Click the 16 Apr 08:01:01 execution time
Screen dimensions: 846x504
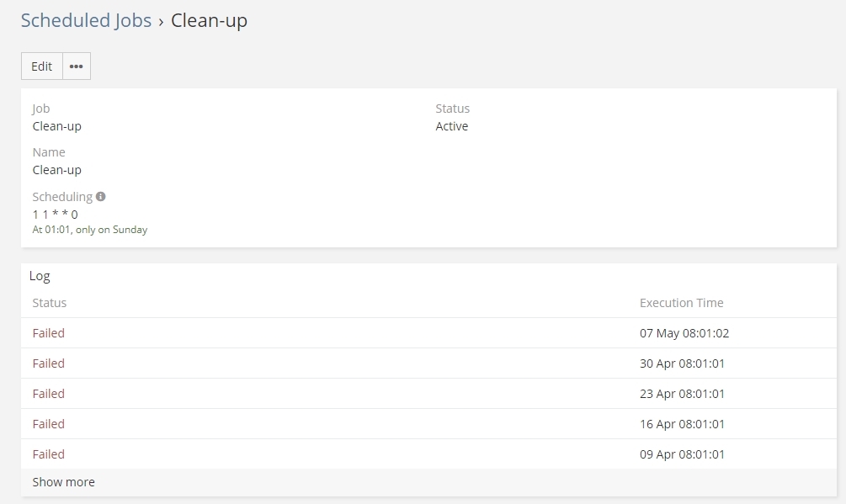click(x=682, y=424)
